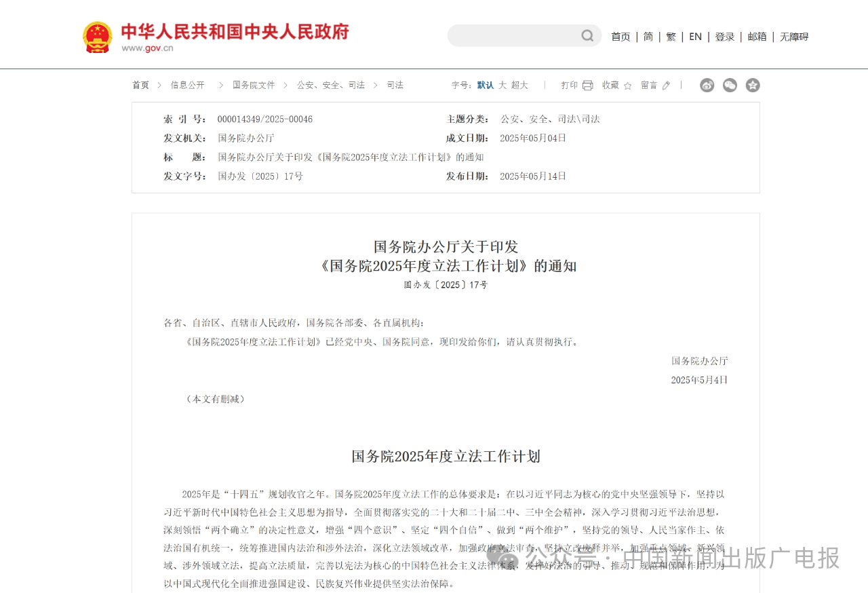Share the article to Weibo
The width and height of the screenshot is (868, 593).
(707, 85)
